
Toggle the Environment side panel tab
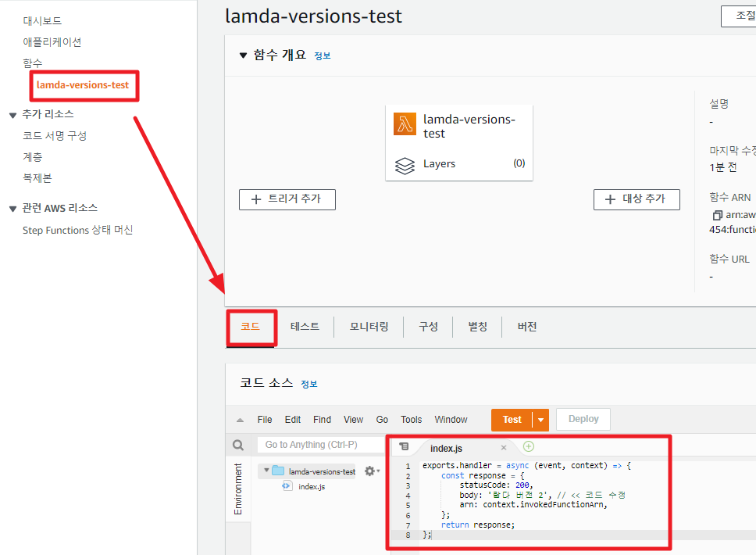click(238, 489)
